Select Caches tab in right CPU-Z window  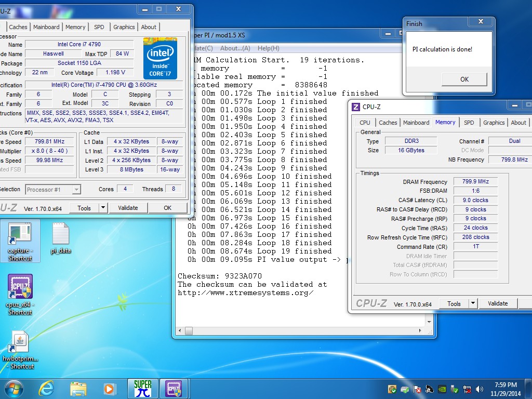(x=388, y=123)
